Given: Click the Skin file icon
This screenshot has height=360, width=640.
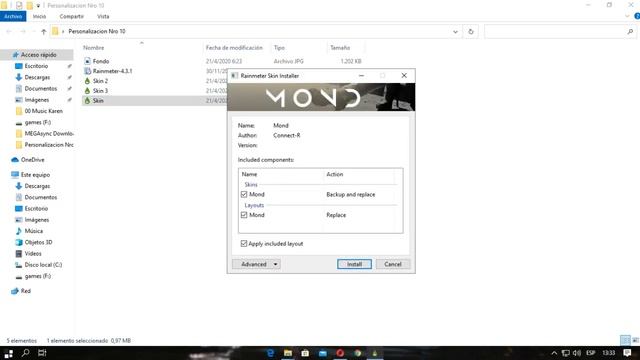Looking at the screenshot, I should (87, 100).
